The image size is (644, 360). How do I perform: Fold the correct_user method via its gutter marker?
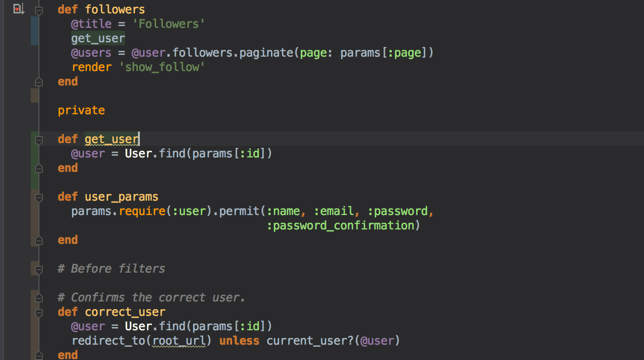(x=39, y=312)
